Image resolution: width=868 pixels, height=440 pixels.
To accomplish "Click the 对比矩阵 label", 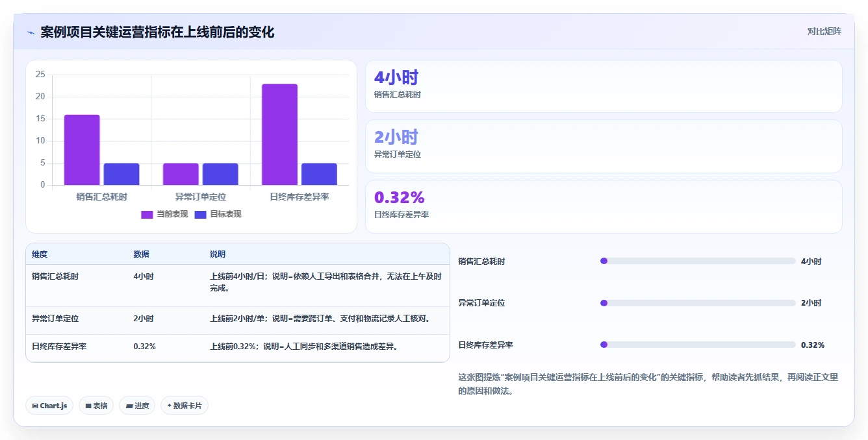I will pyautogui.click(x=824, y=31).
